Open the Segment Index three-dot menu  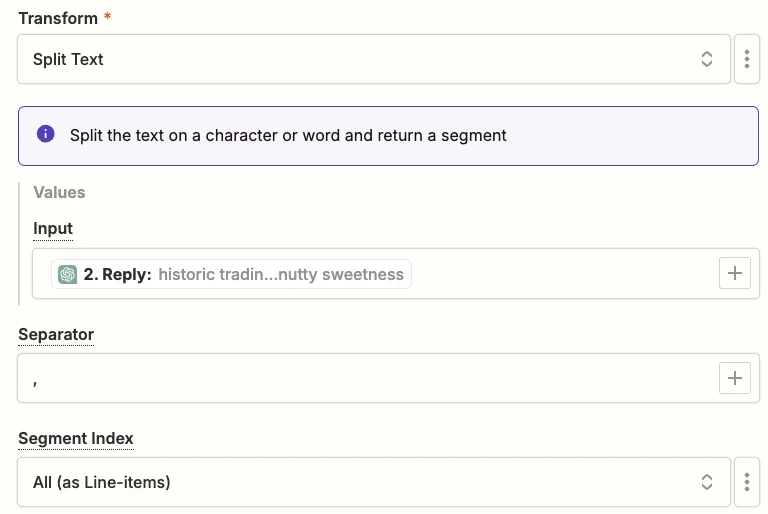click(747, 483)
